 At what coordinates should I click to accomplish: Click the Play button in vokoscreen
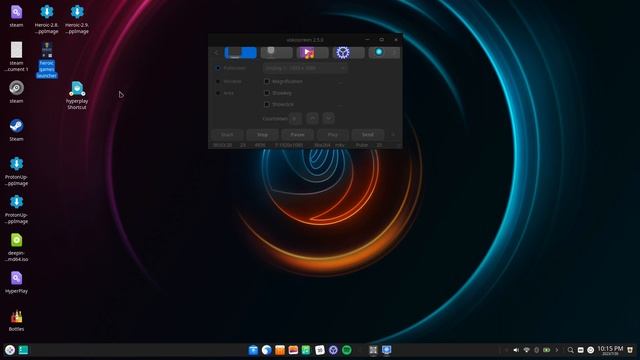[x=333, y=135]
